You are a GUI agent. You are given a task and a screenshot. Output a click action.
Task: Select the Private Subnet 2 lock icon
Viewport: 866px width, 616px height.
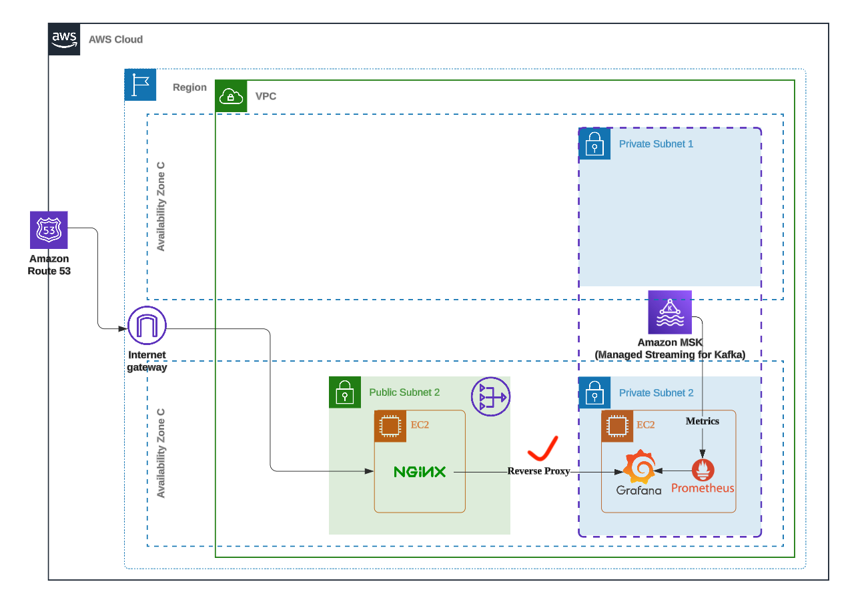pos(594,392)
